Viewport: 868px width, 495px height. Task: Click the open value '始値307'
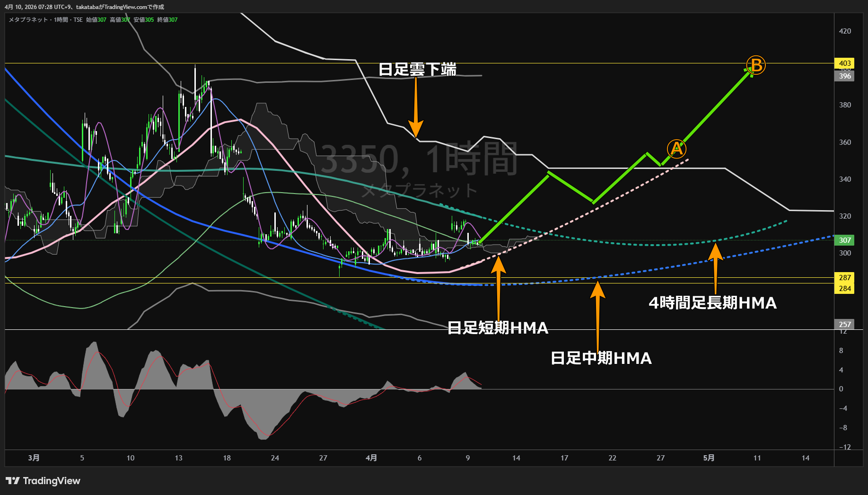coord(96,20)
